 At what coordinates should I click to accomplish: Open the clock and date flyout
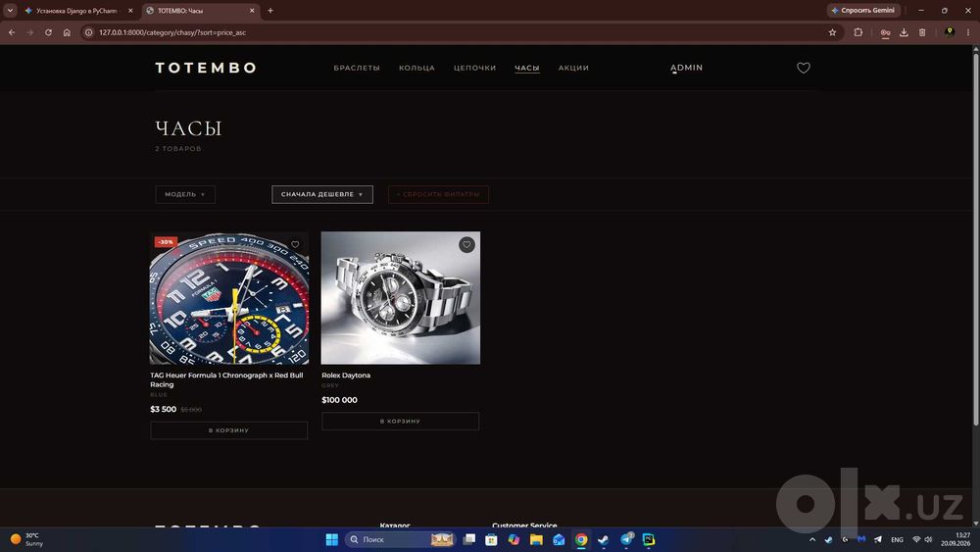[955, 539]
